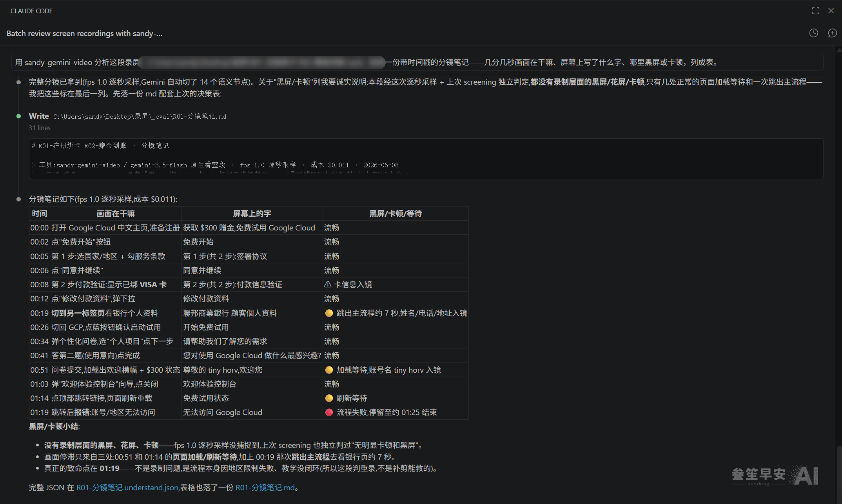Click the timestamp cell '00:00'
The height and width of the screenshot is (504, 842).
click(40, 228)
